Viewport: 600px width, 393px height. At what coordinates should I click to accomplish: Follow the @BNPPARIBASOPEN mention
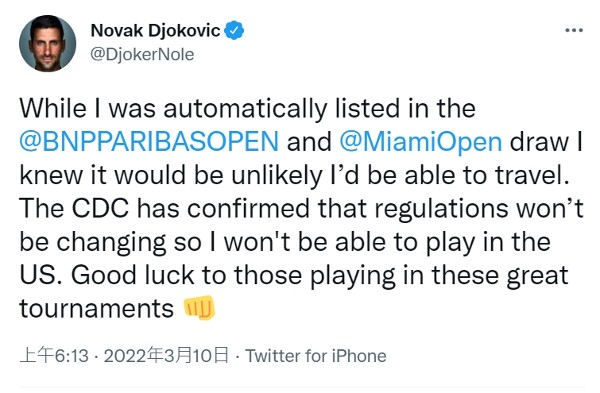pyautogui.click(x=149, y=142)
